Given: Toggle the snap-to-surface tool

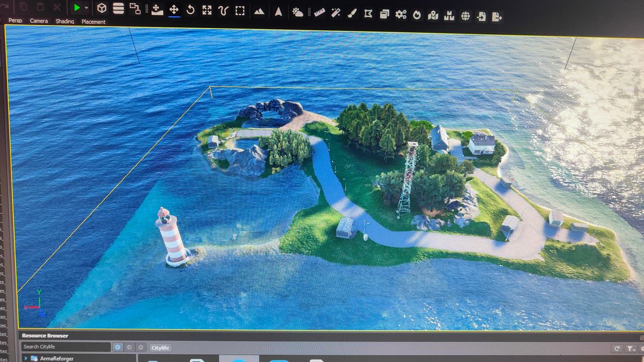Looking at the screenshot, I should pos(157,9).
